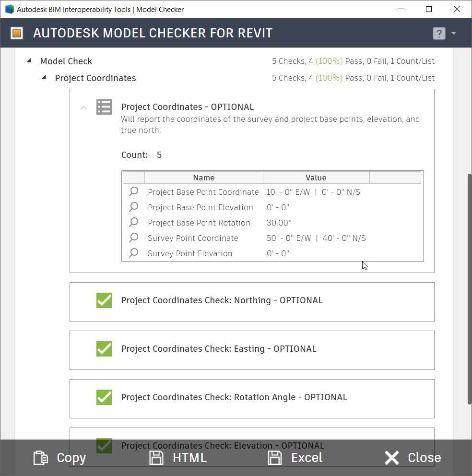Collapse the Model Check section
Screen dimensions: 472x476
pos(28,61)
